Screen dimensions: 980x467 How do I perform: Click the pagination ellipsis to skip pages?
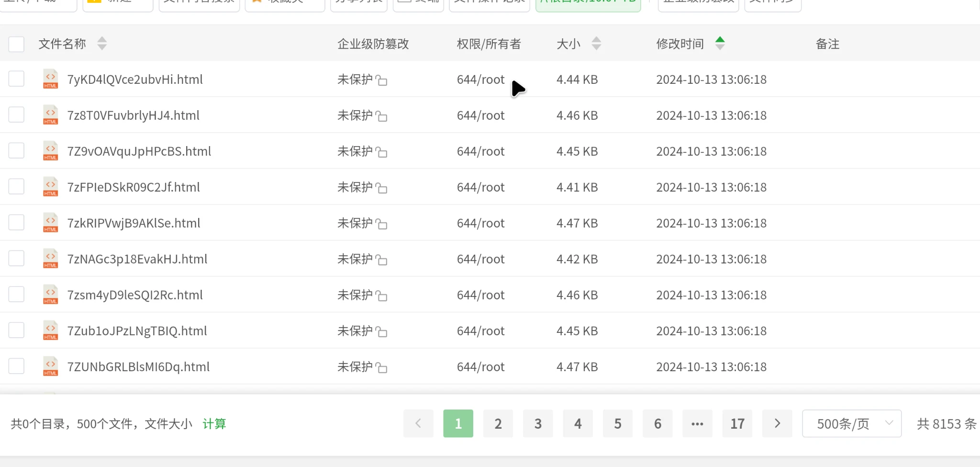697,423
